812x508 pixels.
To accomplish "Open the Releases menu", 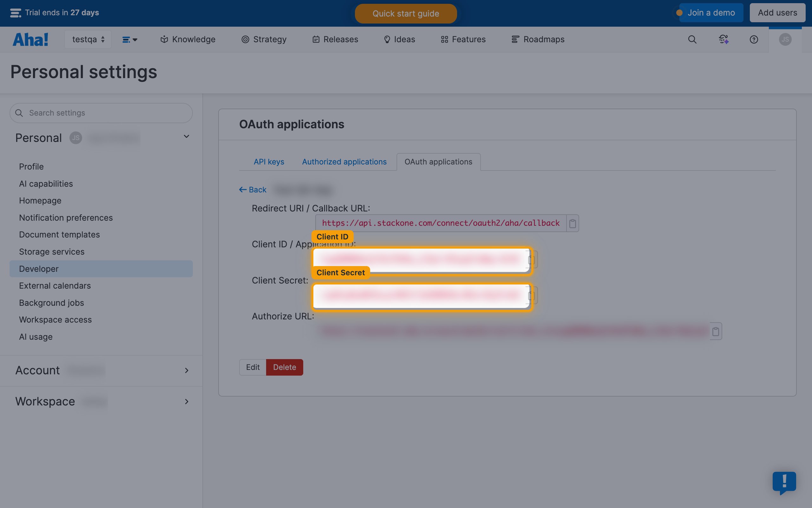I will click(x=335, y=39).
